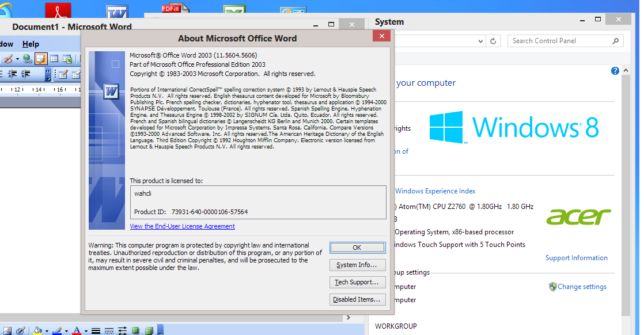
Task: Click the Word desktop shortcut icon
Action: 117,12
